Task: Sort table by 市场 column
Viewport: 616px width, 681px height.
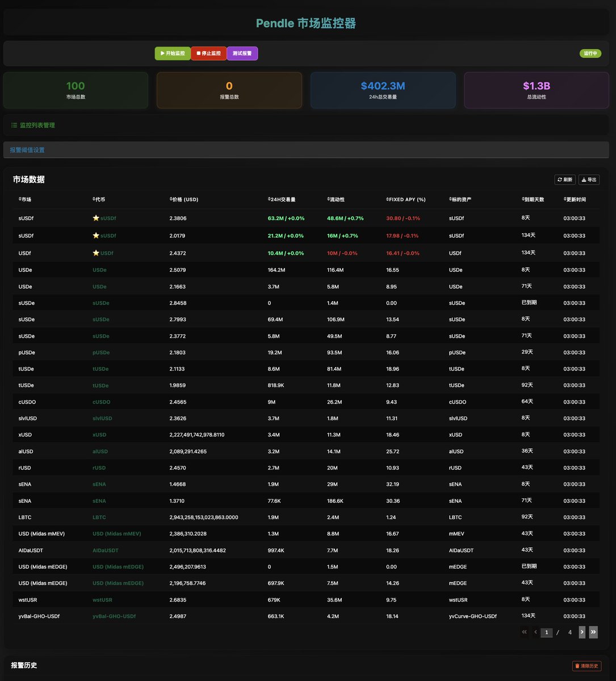Action: [25, 200]
